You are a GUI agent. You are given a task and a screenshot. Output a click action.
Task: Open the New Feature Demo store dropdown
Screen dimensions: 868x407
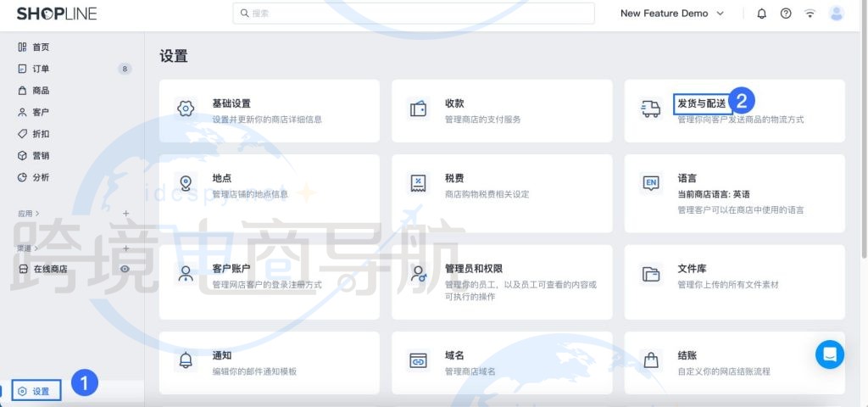[672, 14]
